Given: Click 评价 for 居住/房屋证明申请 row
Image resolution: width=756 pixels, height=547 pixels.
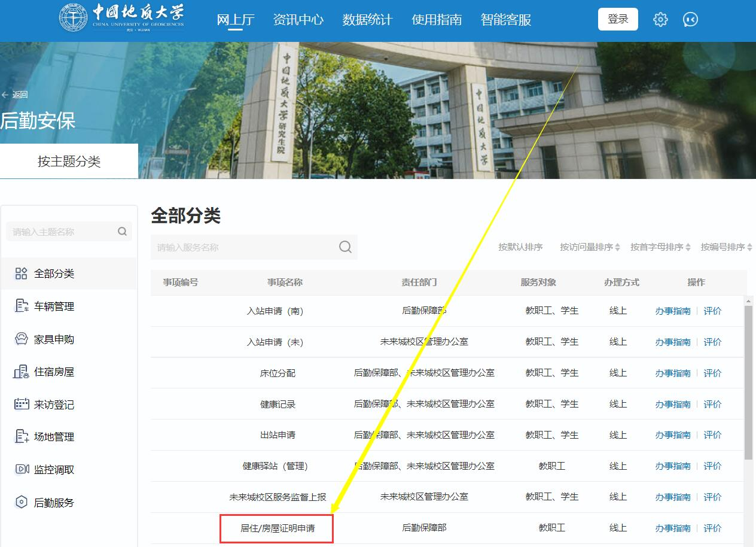Looking at the screenshot, I should [712, 528].
